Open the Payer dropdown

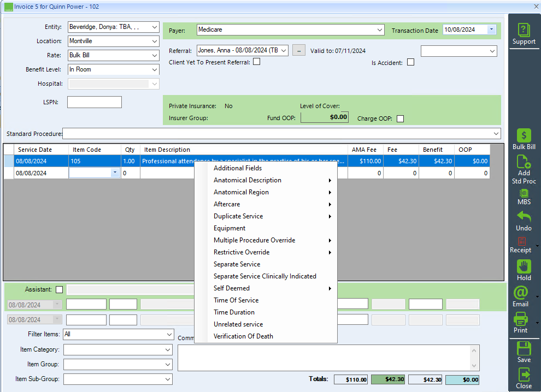[381, 29]
